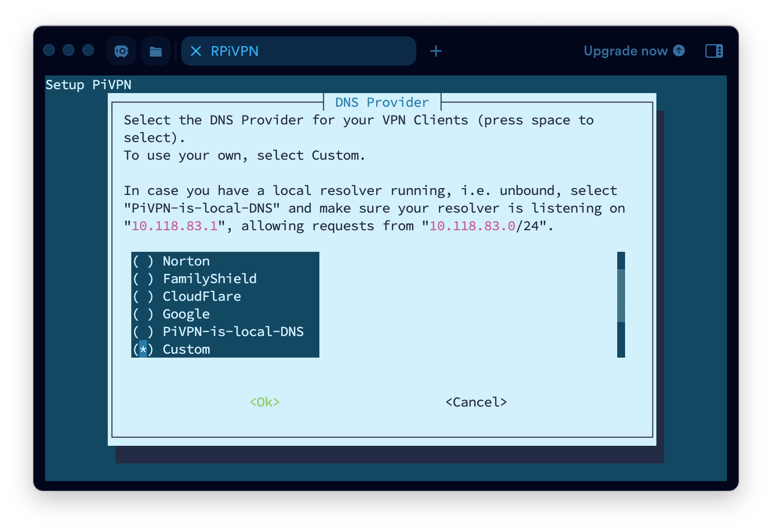This screenshot has height=532, width=772.
Task: Switch to the RPiVPN tab
Action: [x=299, y=51]
